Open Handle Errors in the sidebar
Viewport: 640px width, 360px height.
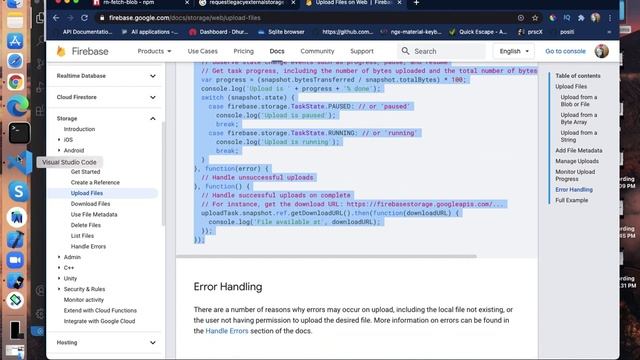[x=88, y=247]
